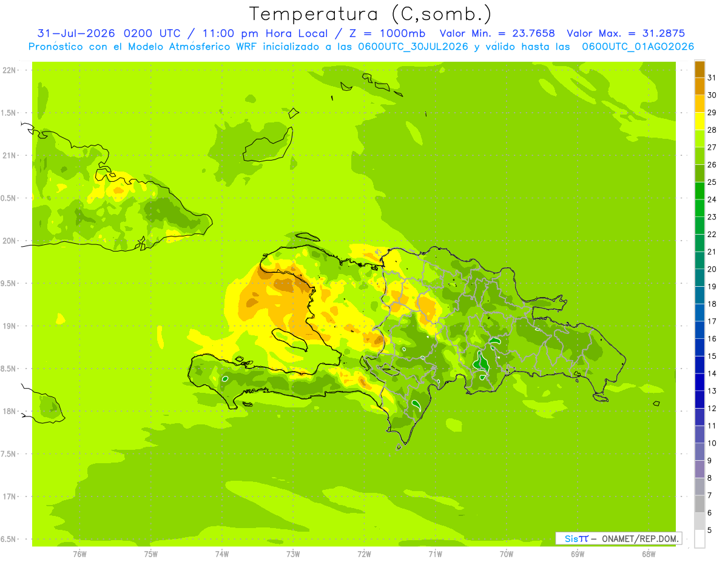Click the yellow legend swatch between 28 and 29
This screenshot has height=562, width=728.
[x=699, y=122]
